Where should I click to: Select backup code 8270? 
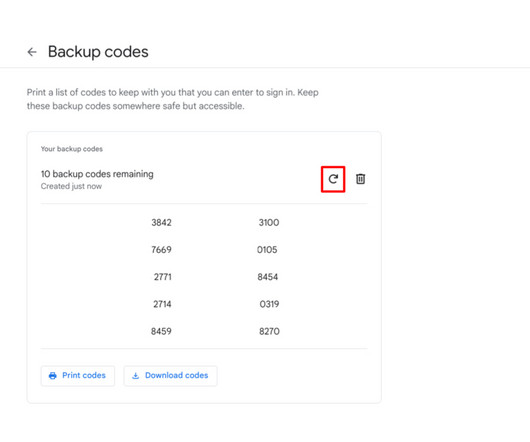[269, 331]
